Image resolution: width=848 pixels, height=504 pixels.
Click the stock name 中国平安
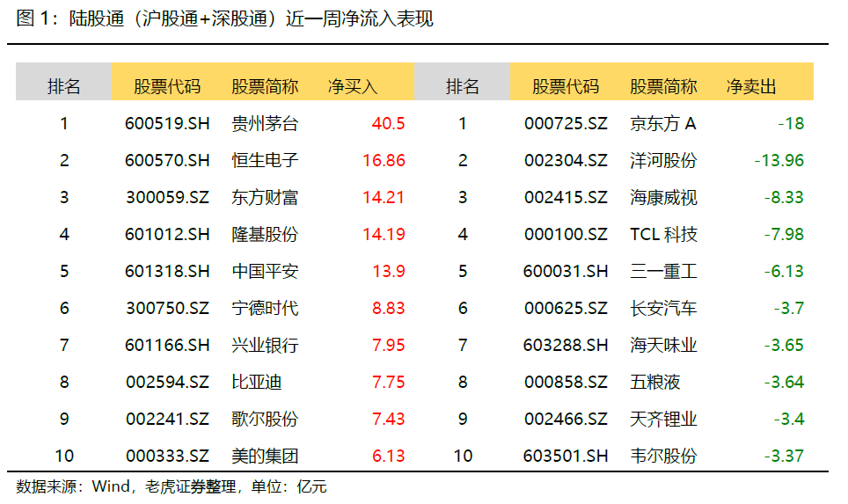[x=265, y=271]
